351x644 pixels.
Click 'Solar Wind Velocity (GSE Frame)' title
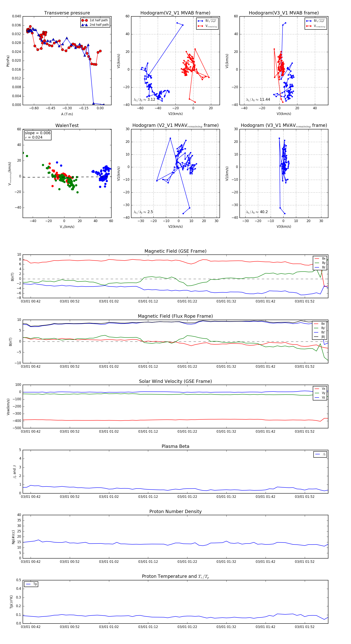(x=175, y=381)
